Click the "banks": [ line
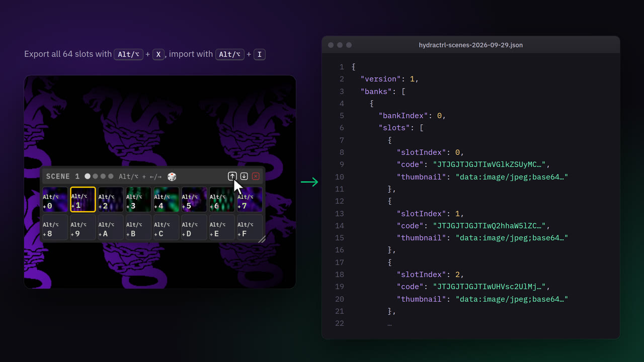 pyautogui.click(x=383, y=92)
